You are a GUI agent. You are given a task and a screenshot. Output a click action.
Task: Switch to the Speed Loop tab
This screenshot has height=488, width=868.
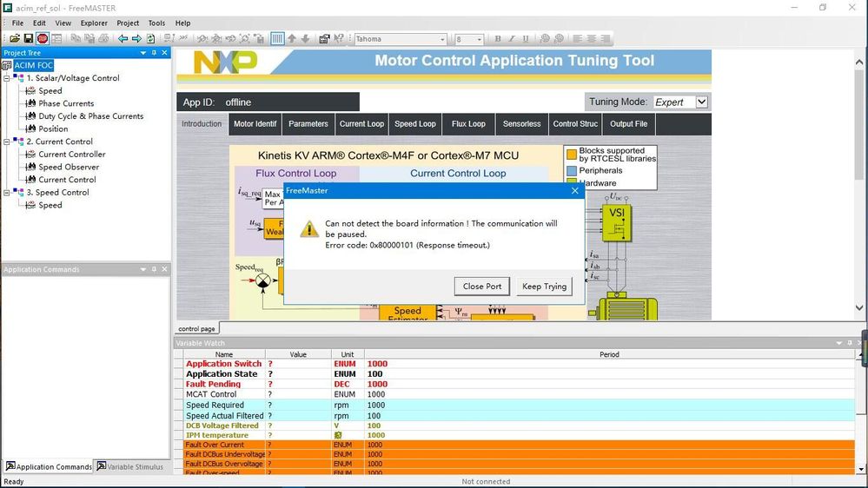415,124
